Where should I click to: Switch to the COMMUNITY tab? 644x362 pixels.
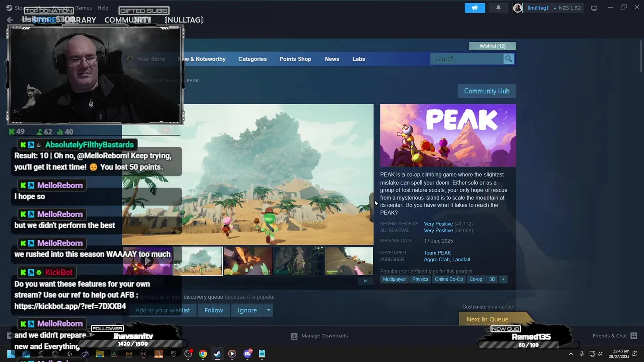tap(128, 20)
